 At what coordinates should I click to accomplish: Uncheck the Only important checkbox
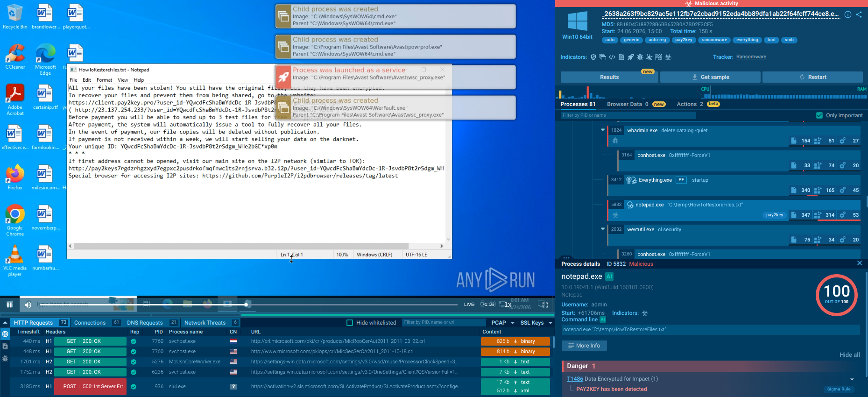tap(819, 115)
